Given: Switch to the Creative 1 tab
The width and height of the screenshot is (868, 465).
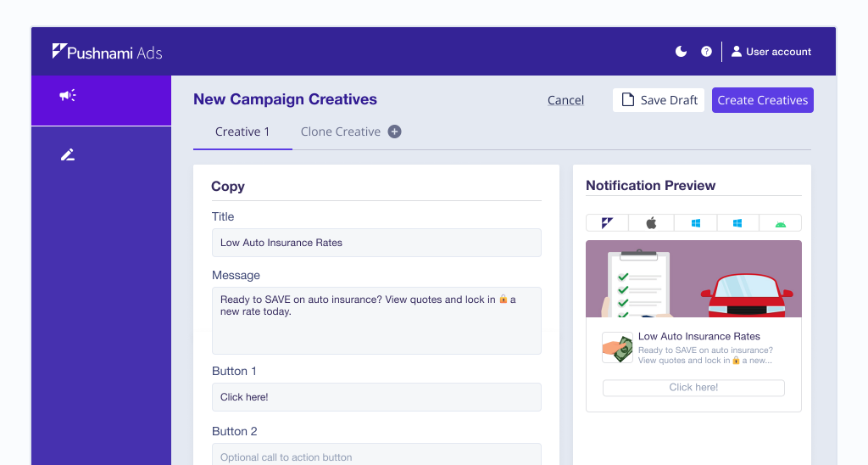Looking at the screenshot, I should pos(242,132).
